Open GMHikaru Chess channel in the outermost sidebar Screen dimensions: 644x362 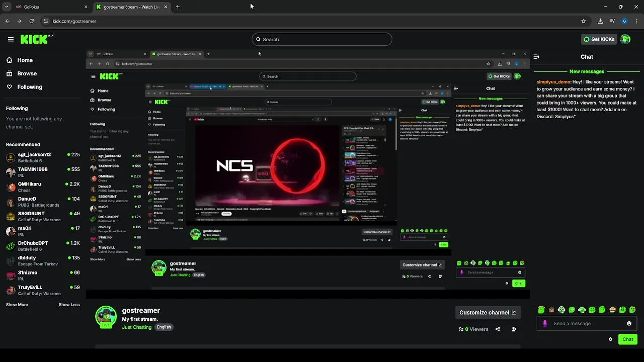pyautogui.click(x=43, y=187)
